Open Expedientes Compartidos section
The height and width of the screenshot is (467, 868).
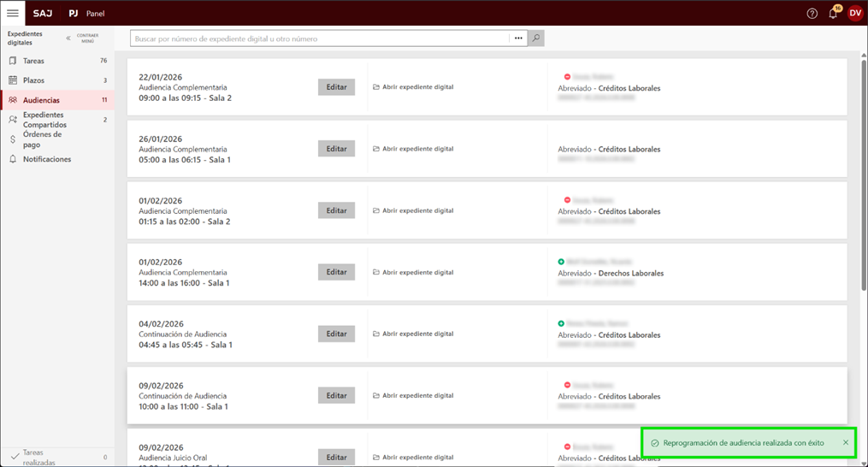pyautogui.click(x=44, y=120)
